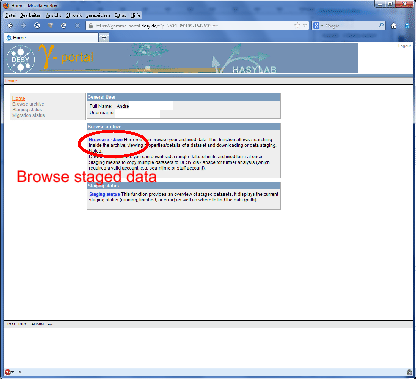This screenshot has height=379, width=416.
Task: Open Migration status in the left sidebar
Action: pos(29,115)
